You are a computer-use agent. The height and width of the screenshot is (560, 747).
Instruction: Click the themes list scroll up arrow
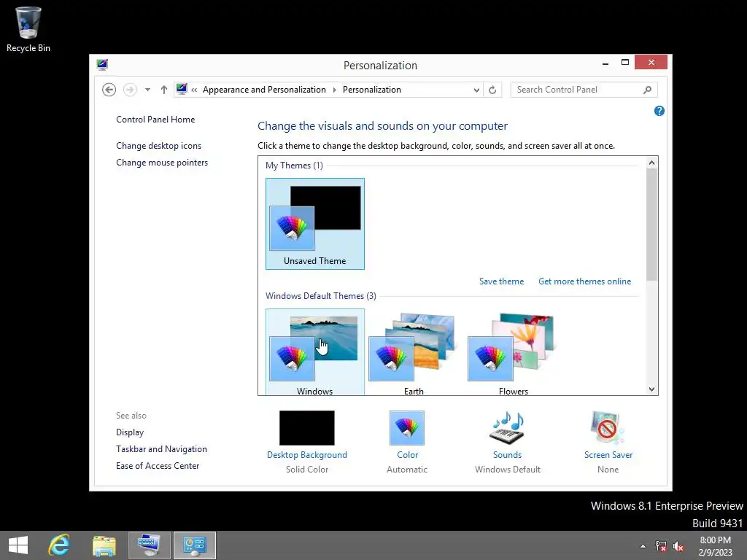(651, 163)
